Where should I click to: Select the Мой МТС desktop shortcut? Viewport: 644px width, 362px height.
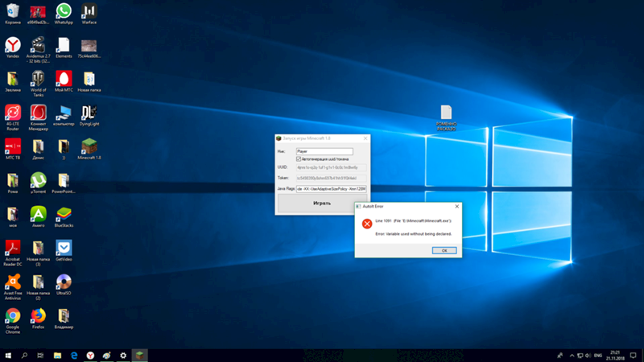pos(64,81)
